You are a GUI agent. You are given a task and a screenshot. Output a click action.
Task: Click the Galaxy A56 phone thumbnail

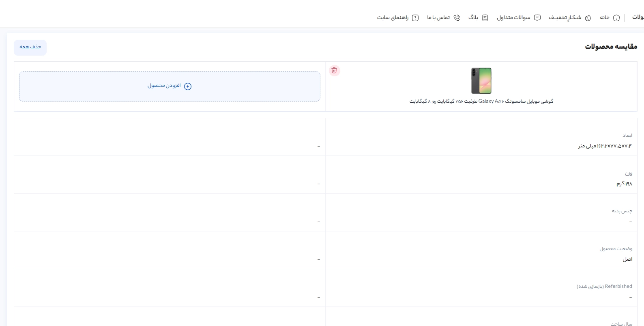click(481, 81)
